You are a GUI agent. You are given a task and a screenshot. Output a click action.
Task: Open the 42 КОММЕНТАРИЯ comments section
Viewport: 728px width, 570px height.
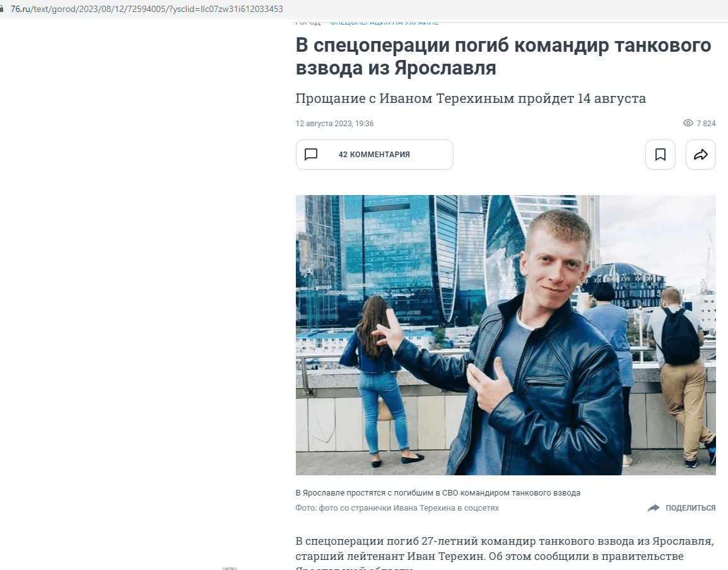point(374,155)
